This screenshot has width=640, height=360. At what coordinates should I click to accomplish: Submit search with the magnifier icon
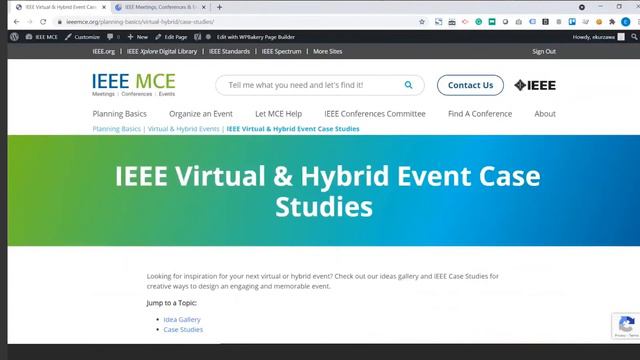[x=408, y=85]
